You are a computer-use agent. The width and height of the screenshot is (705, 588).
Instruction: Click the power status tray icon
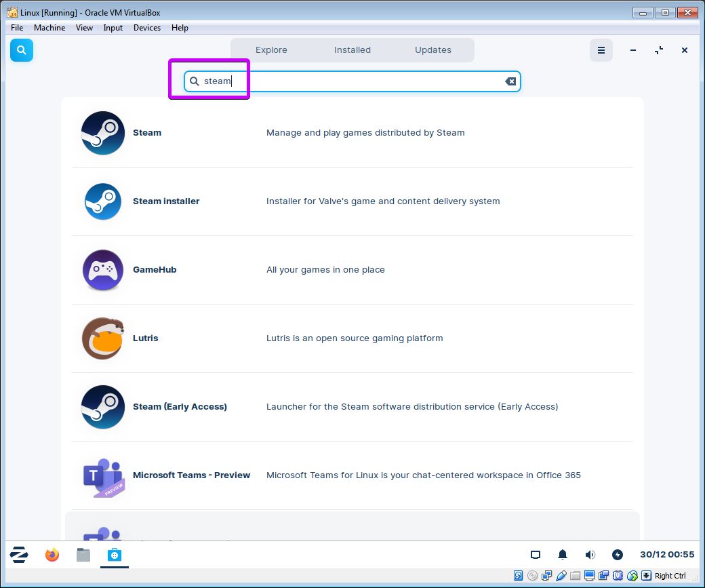click(618, 555)
